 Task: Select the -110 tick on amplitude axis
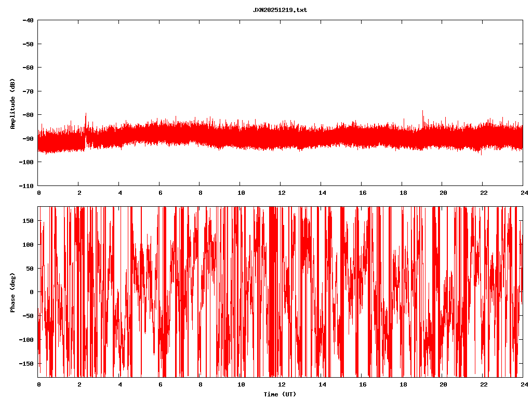pyautogui.click(x=26, y=185)
